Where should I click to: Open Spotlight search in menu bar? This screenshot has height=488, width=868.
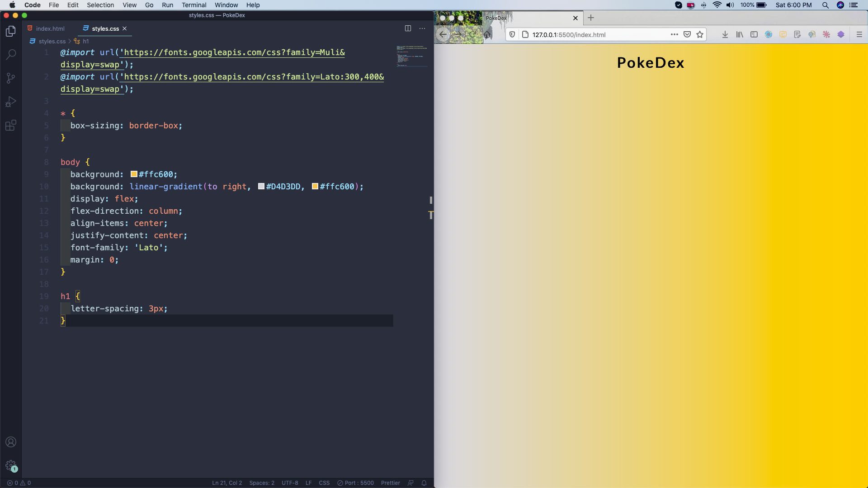coord(825,5)
